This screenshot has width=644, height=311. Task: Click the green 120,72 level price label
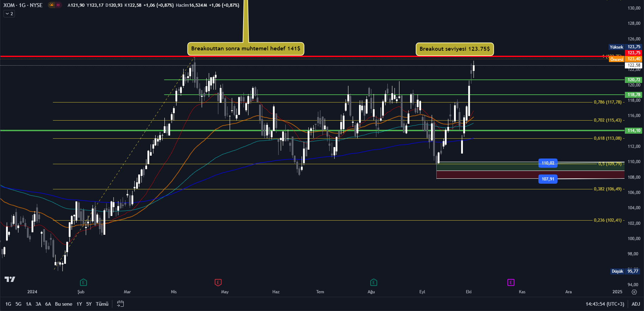(634, 80)
